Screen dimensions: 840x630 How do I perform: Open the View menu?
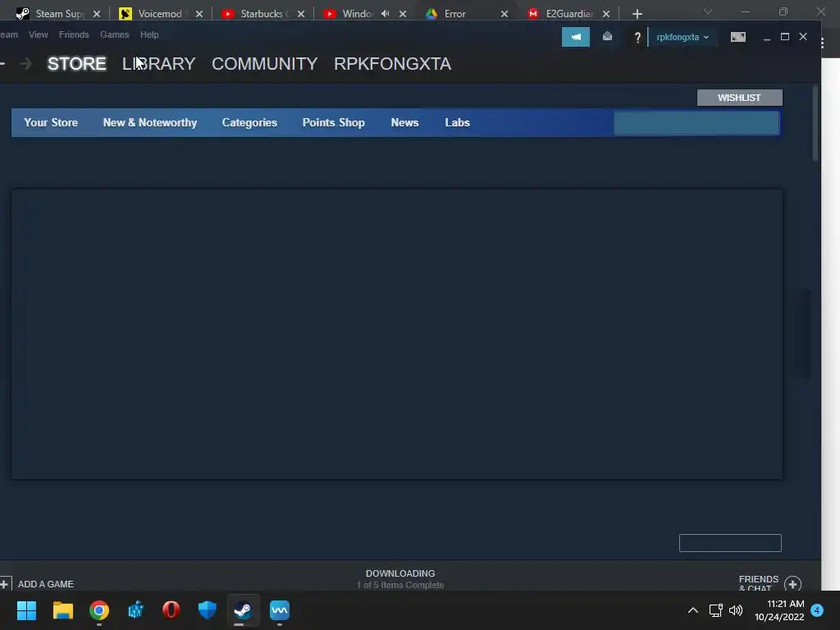pos(38,34)
